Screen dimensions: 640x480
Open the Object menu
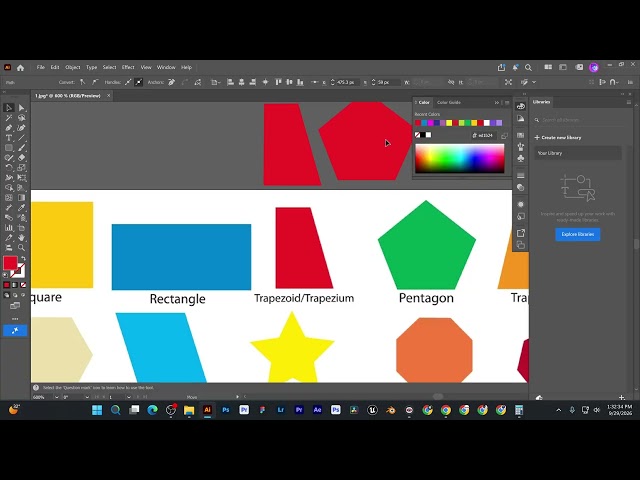pyautogui.click(x=73, y=67)
